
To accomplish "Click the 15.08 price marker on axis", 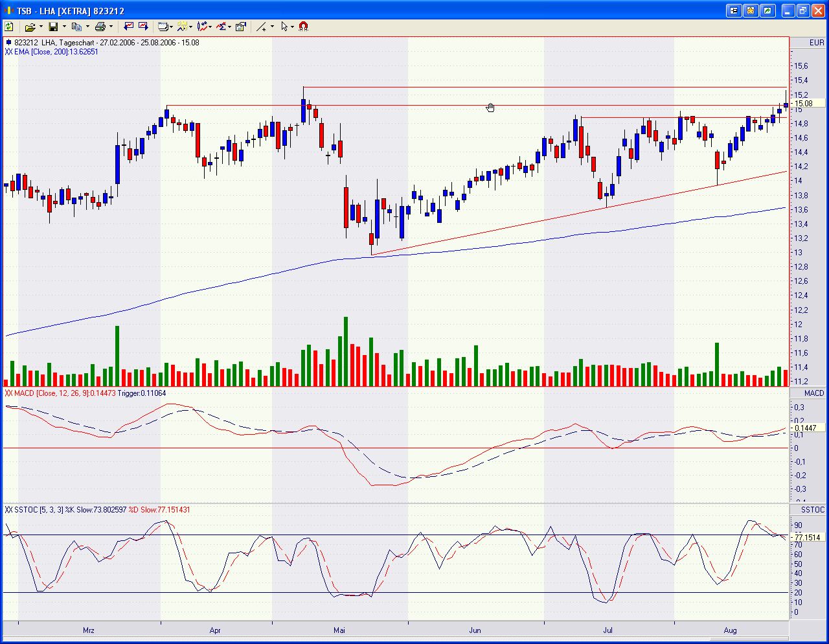I will click(x=804, y=104).
